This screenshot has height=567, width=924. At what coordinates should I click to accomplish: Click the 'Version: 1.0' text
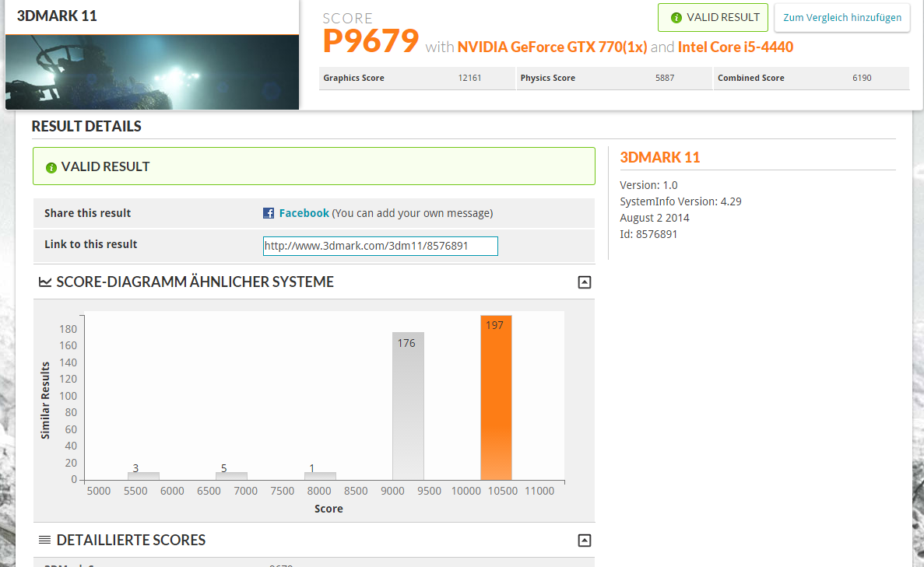648,185
